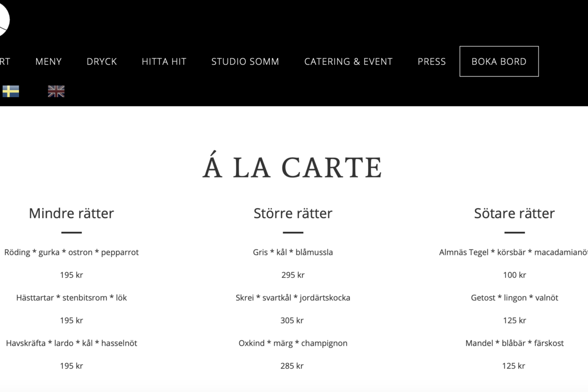Go to the HITTA HIT page
The image size is (588, 392).
pos(164,62)
